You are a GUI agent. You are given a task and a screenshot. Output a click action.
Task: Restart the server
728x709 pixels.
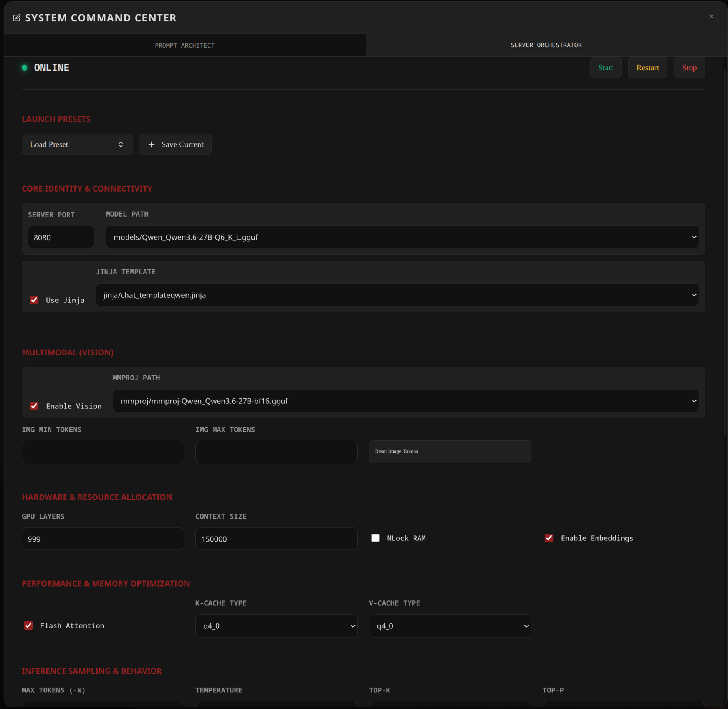pos(647,68)
